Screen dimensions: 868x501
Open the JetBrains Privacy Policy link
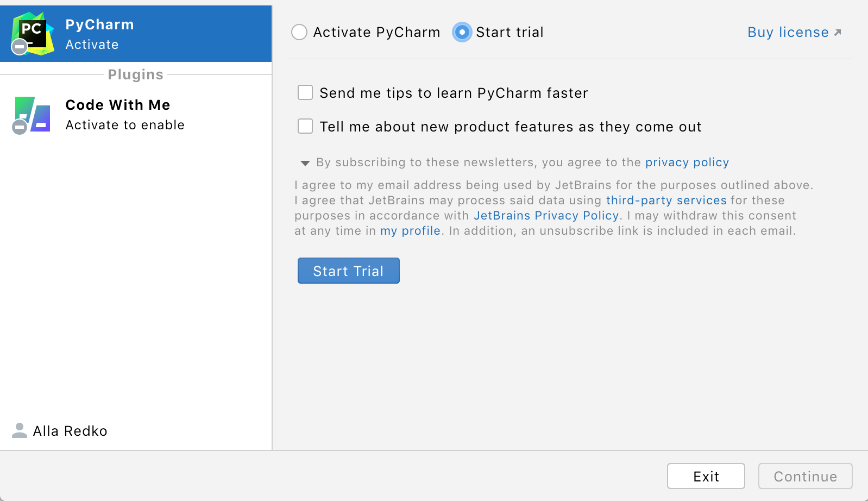tap(546, 216)
